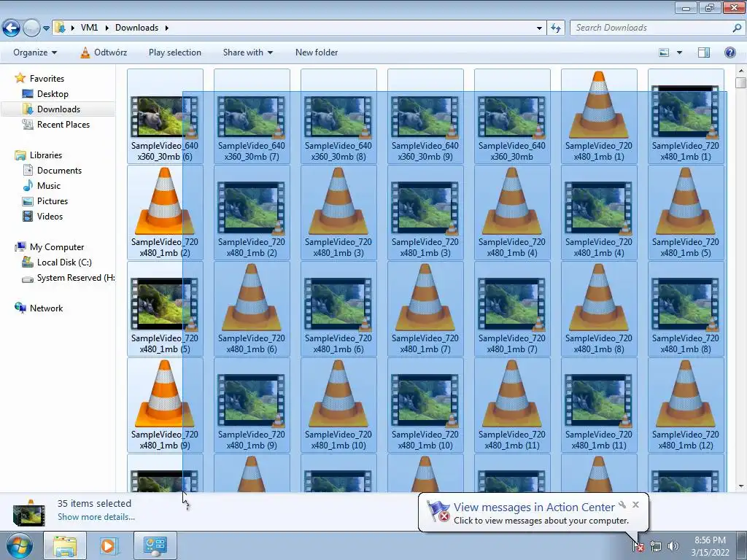Click Show more details link

96,517
